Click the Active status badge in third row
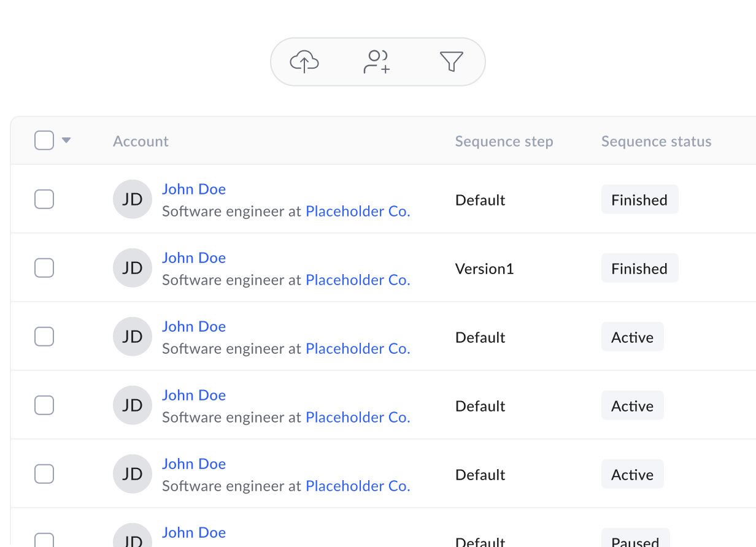 632,337
